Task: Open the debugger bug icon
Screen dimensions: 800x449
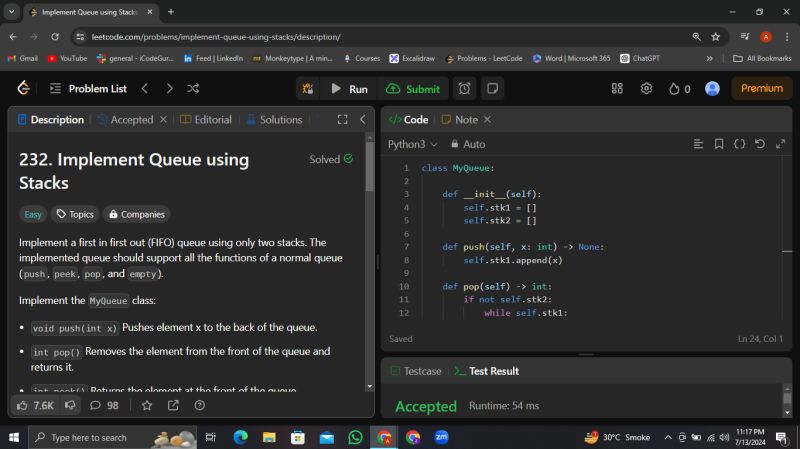Action: pyautogui.click(x=308, y=89)
